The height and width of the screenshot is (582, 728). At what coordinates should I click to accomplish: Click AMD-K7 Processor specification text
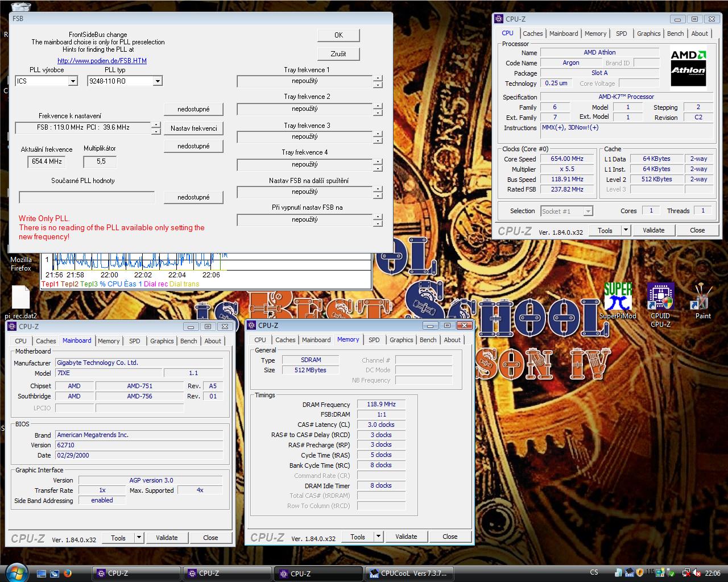pos(626,97)
